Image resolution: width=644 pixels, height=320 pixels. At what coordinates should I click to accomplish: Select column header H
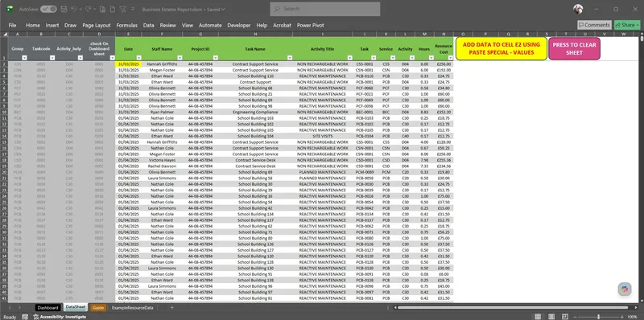click(x=255, y=34)
